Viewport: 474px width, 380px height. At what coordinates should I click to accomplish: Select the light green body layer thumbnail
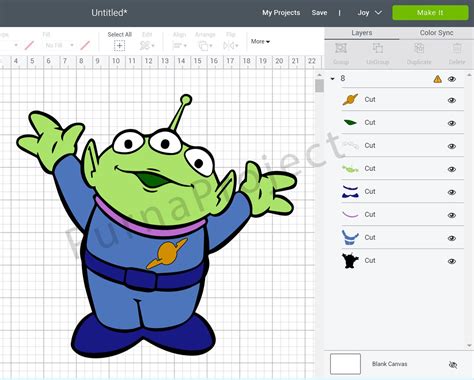point(350,168)
